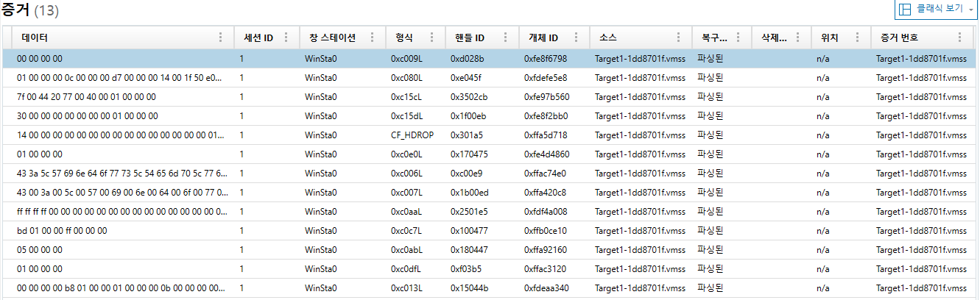980x300 pixels.
Task: Select row starting 43 00 3a 00
Action: (490, 192)
